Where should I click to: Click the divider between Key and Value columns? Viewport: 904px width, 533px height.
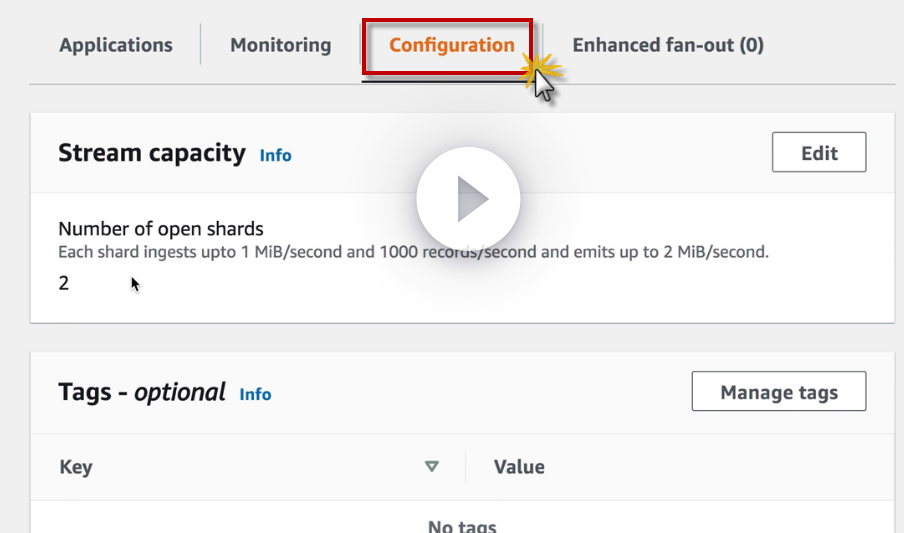coord(465,466)
